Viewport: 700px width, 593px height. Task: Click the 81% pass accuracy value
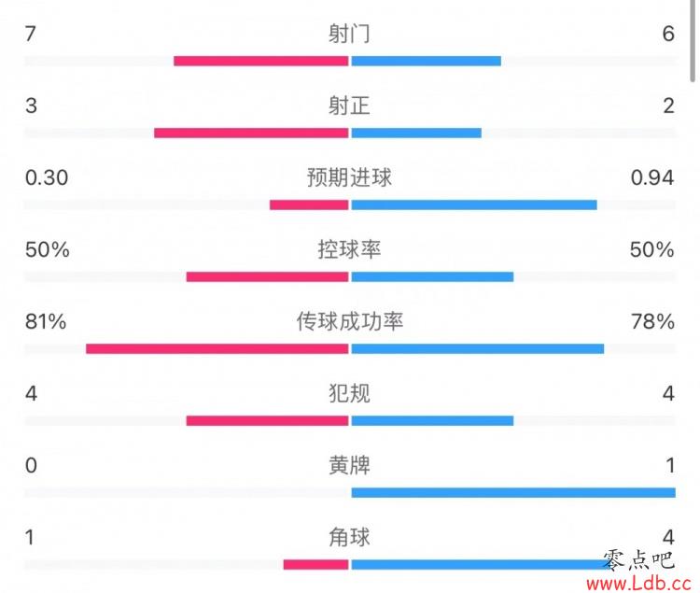(x=46, y=321)
